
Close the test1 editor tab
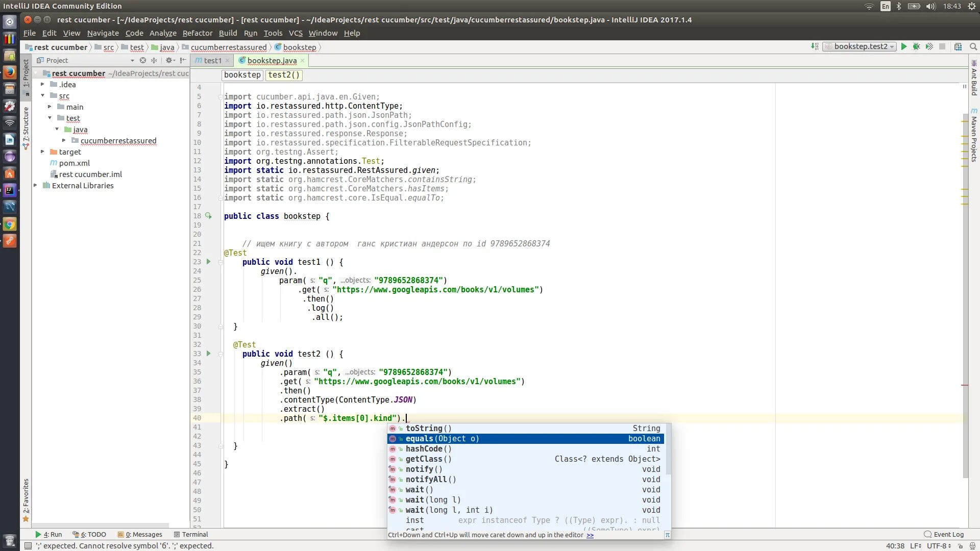[x=228, y=61]
